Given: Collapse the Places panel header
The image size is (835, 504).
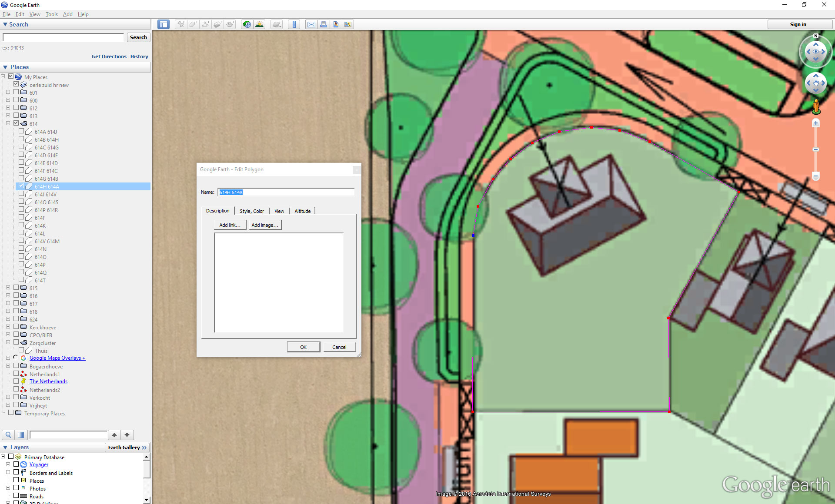Looking at the screenshot, I should (5, 67).
